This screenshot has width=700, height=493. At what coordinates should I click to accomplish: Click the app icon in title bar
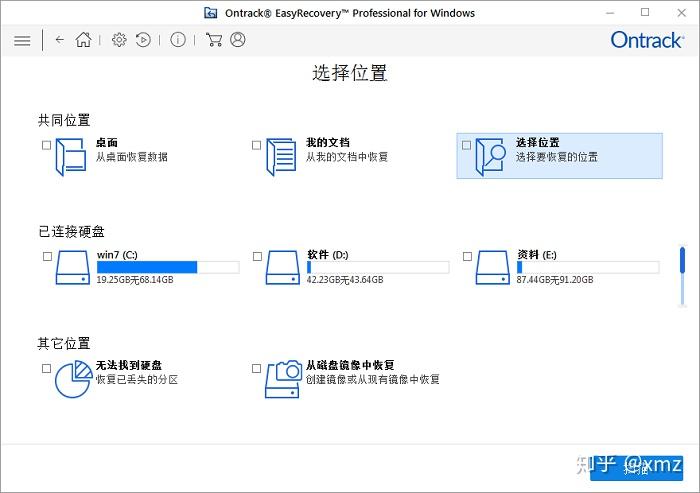point(210,13)
